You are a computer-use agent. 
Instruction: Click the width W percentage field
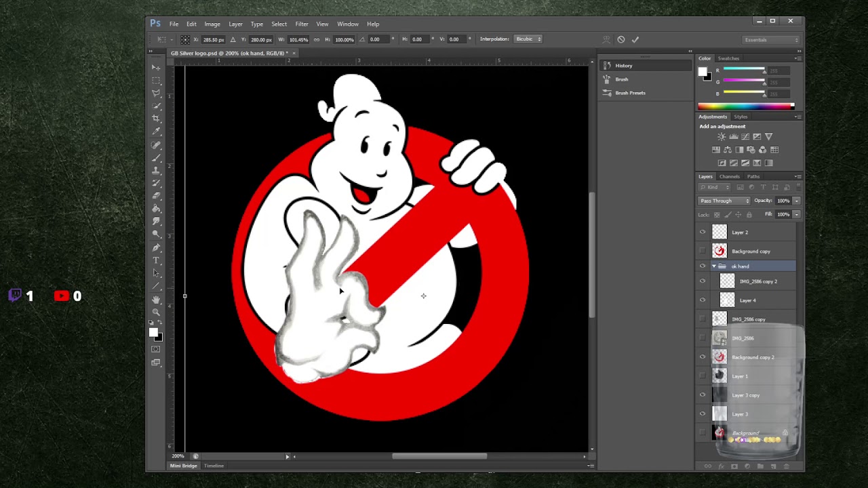tap(298, 39)
